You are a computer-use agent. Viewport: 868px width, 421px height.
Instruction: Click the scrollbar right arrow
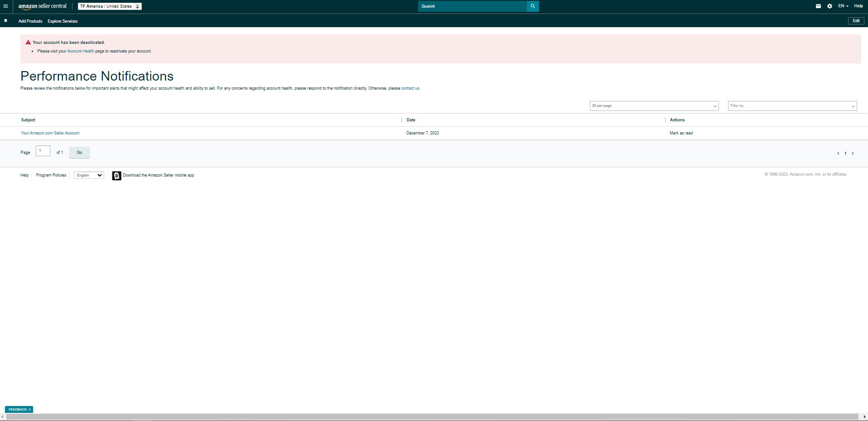[x=864, y=416]
